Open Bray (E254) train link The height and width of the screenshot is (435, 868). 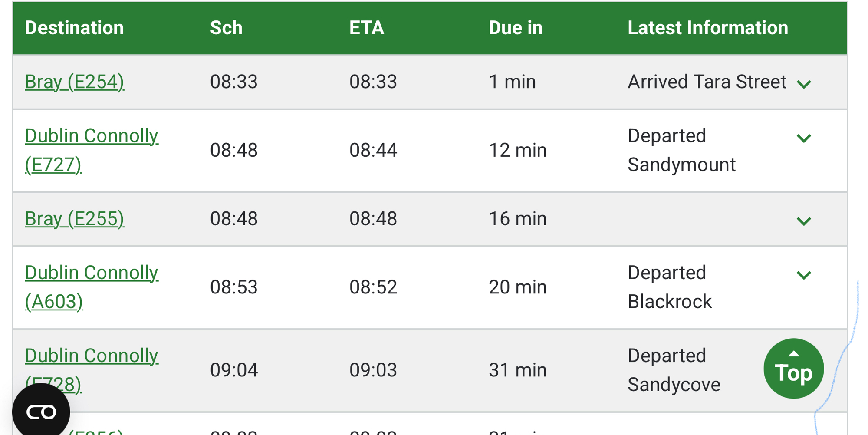click(75, 82)
